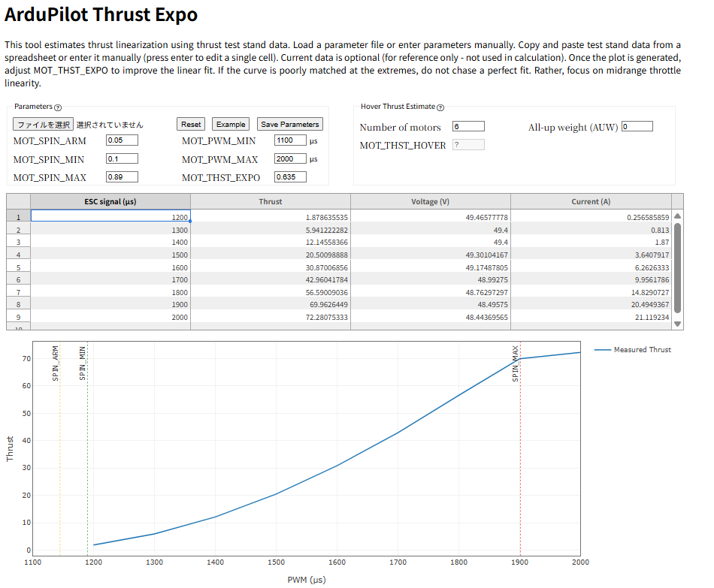Click the Save Parameters button
Screen dimensions: 714x588
pos(290,124)
